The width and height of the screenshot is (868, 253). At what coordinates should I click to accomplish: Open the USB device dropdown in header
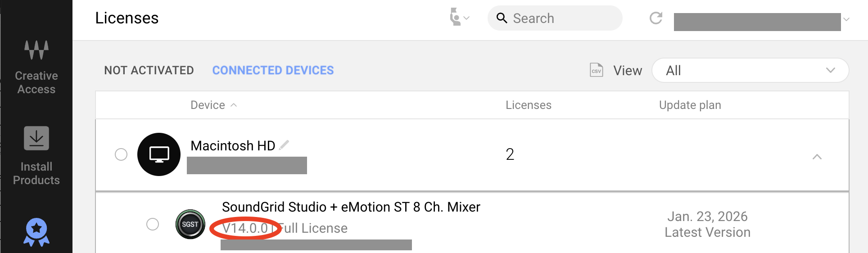(x=459, y=18)
